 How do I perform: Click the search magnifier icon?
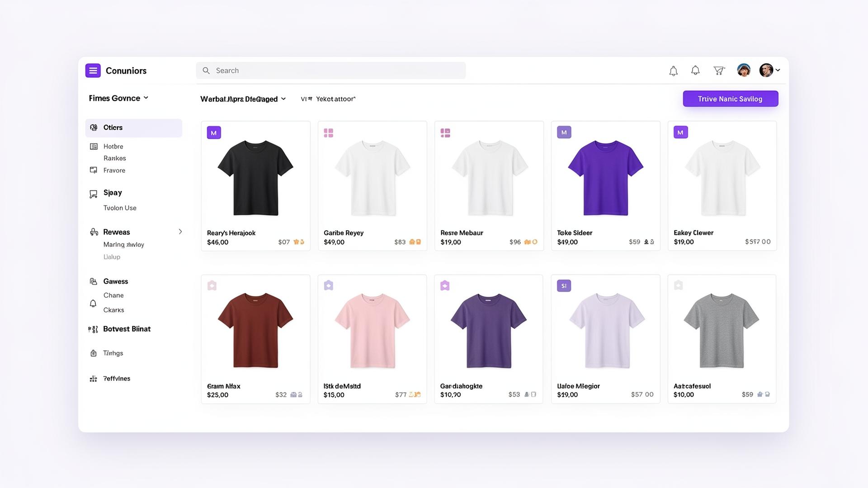206,70
